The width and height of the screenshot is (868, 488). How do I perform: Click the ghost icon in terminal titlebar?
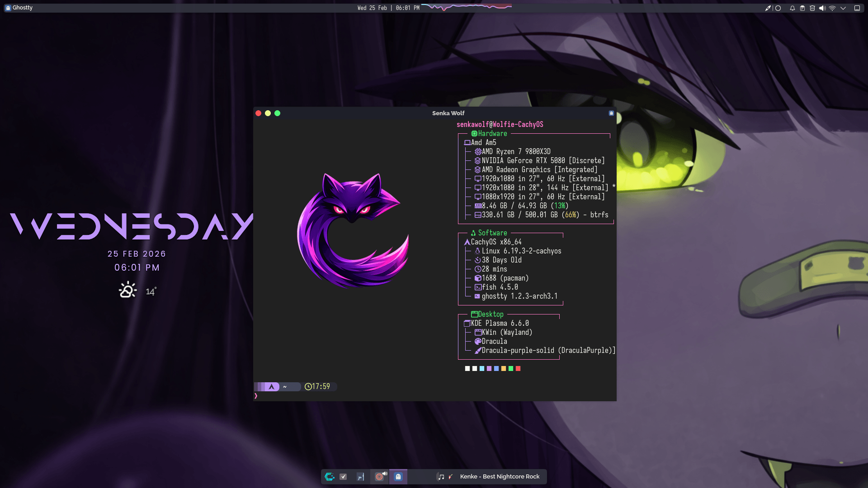pos(611,113)
